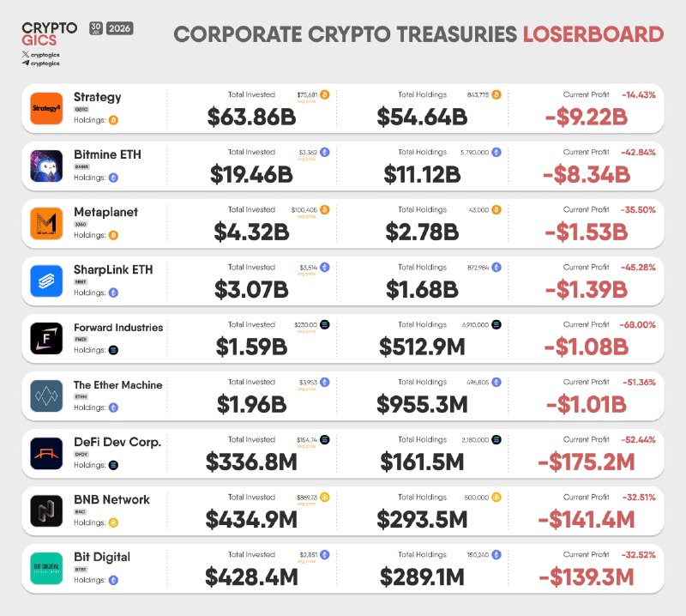Click the Bitmine ETH penguin logo
Screen dimensions: 686x616
[46, 166]
